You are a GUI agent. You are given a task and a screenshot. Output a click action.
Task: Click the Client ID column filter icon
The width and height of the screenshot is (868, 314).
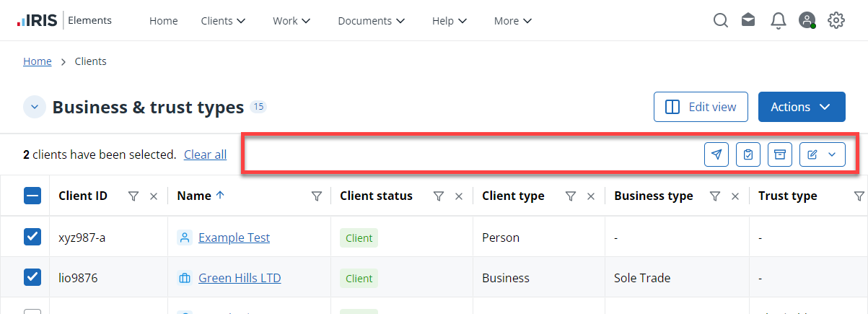click(x=133, y=196)
